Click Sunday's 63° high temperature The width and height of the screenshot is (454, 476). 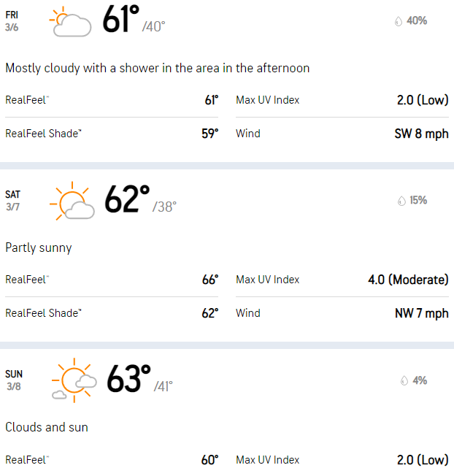pyautogui.click(x=128, y=379)
